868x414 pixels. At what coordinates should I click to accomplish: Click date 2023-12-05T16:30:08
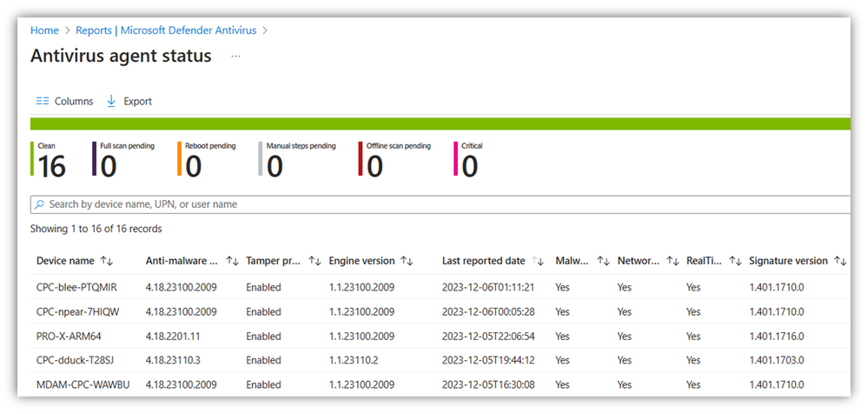click(488, 384)
